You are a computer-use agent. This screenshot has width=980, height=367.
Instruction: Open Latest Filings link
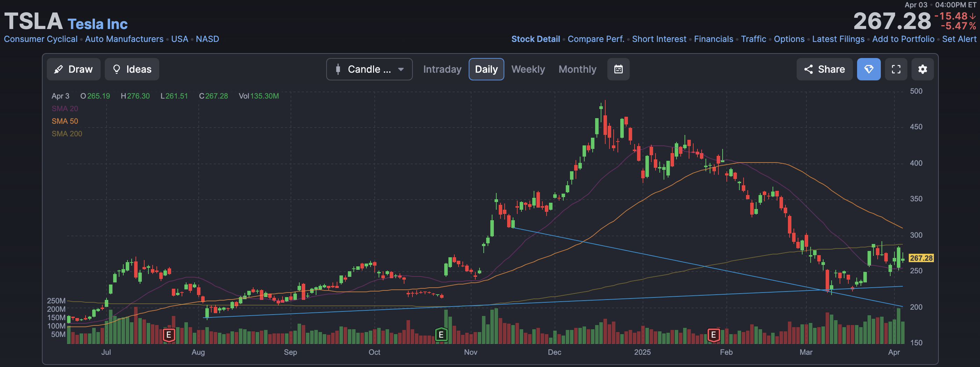838,39
